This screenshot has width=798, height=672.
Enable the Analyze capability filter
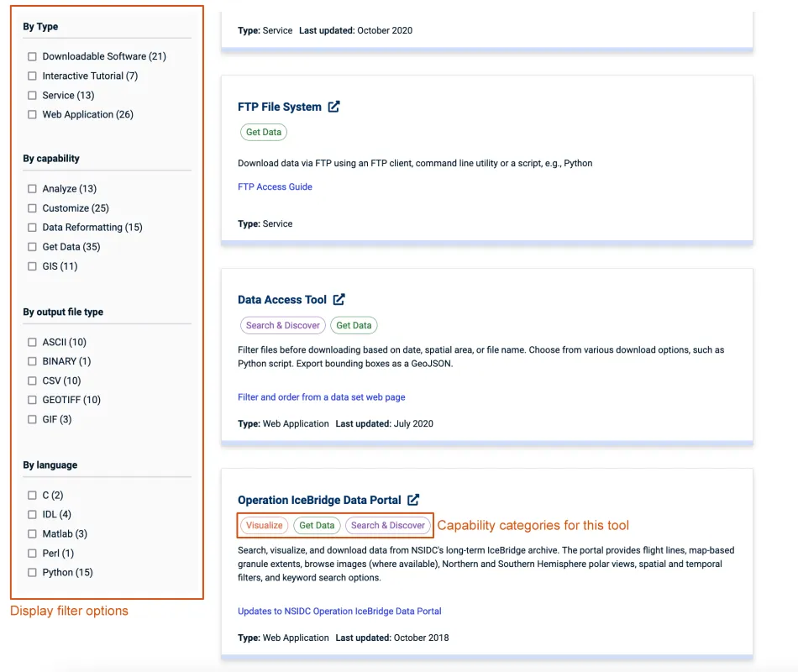(31, 188)
